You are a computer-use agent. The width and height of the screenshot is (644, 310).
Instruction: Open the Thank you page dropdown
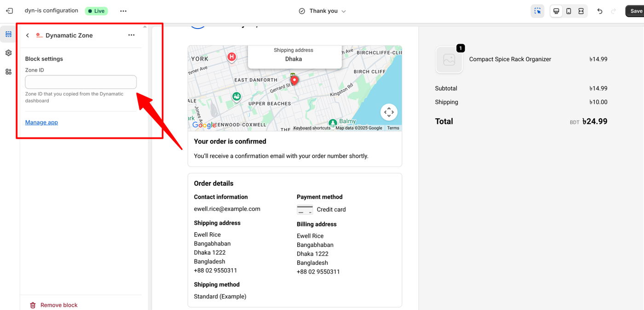(322, 11)
